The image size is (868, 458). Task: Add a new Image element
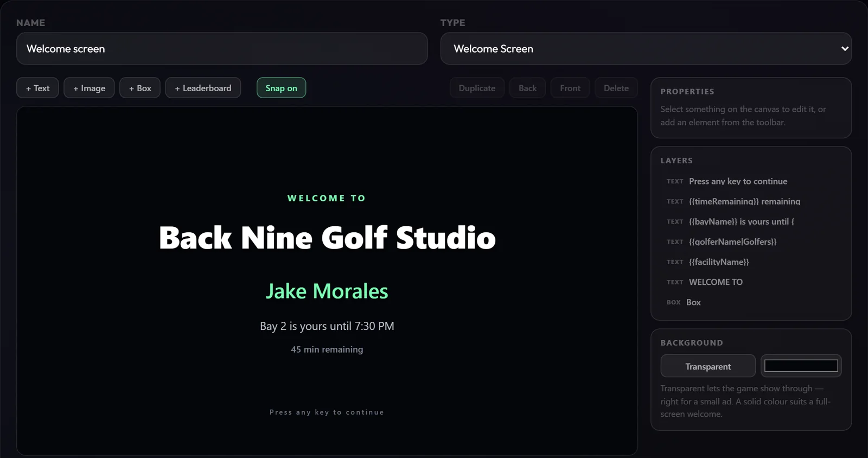click(89, 88)
